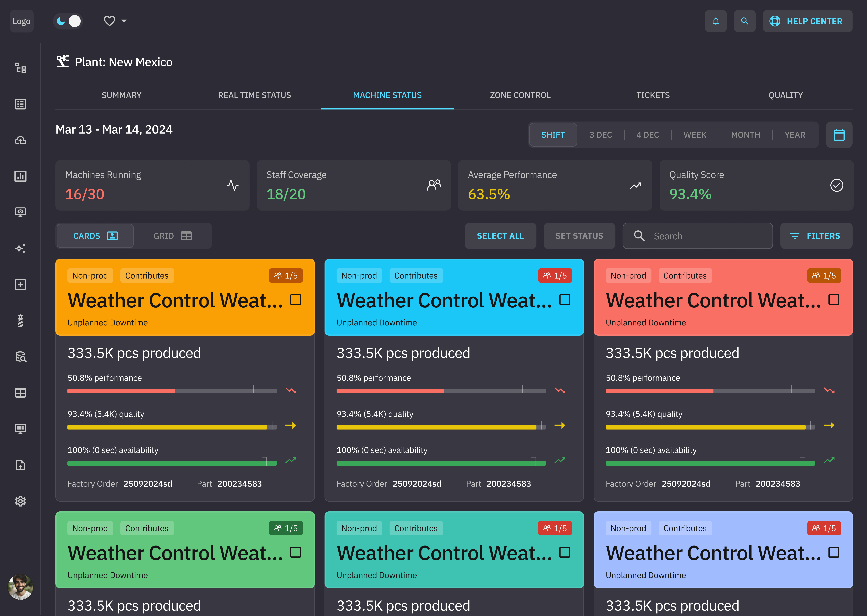
Task: Open the Filters panel
Action: point(816,236)
